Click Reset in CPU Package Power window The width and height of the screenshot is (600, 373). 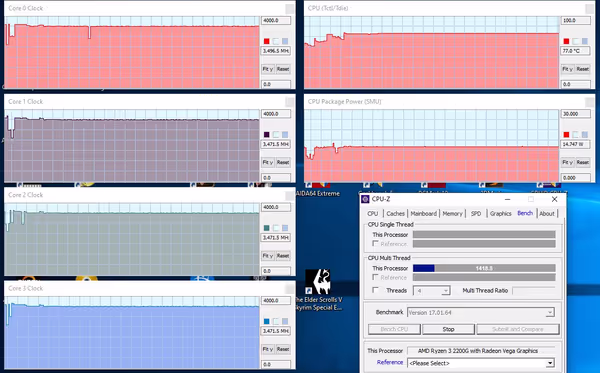[583, 162]
